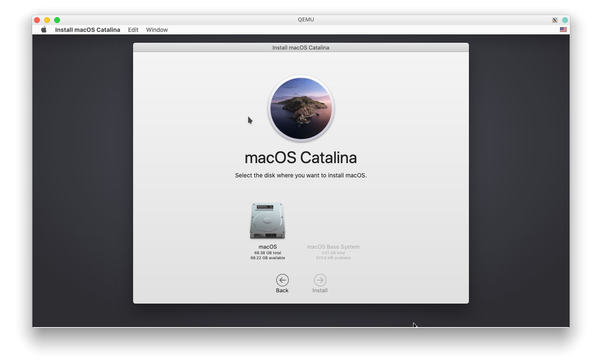This screenshot has width=602, height=364.
Task: Click the 'Install macOS Catalina' window title
Action: 301,47
